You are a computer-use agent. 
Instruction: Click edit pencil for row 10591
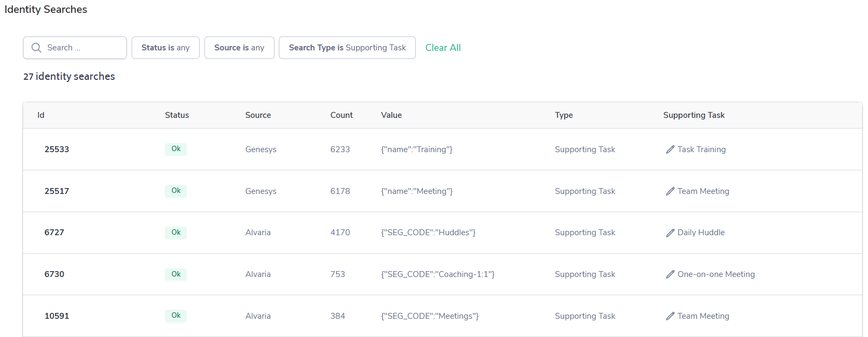(670, 316)
